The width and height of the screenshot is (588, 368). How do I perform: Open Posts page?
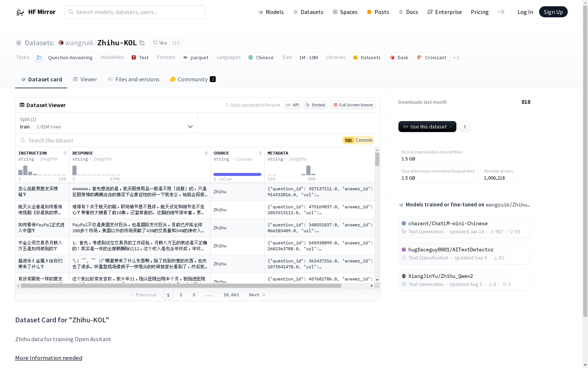pyautogui.click(x=378, y=12)
